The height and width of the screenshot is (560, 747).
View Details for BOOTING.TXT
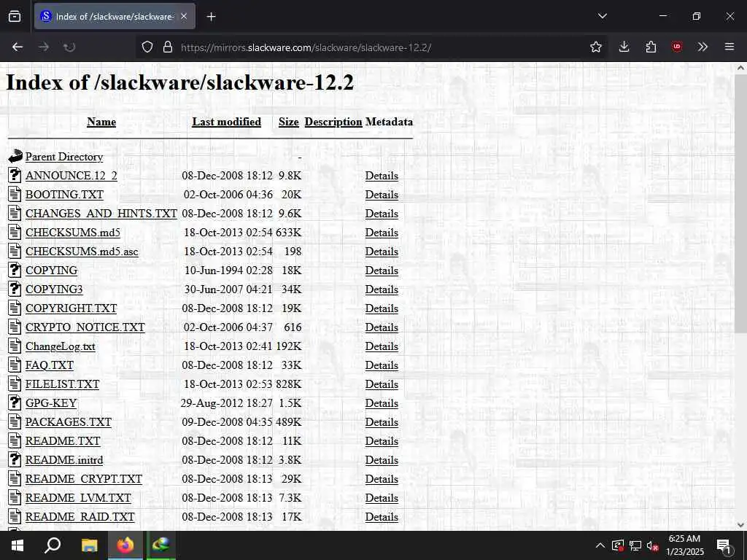[x=382, y=195]
